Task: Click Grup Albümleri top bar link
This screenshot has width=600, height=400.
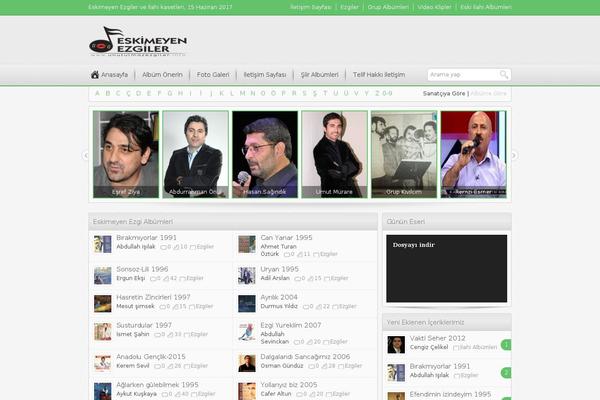Action: click(x=388, y=7)
